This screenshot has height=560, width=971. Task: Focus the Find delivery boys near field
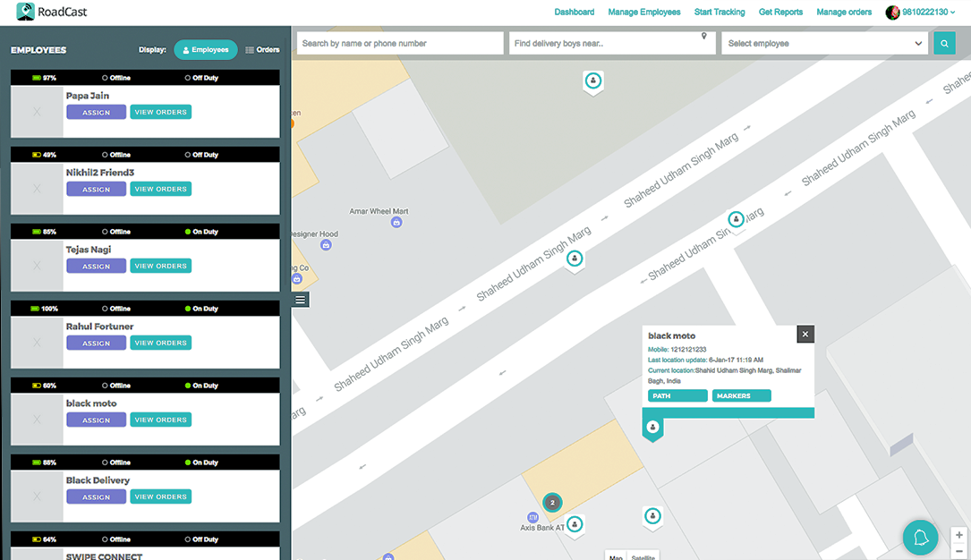point(612,43)
